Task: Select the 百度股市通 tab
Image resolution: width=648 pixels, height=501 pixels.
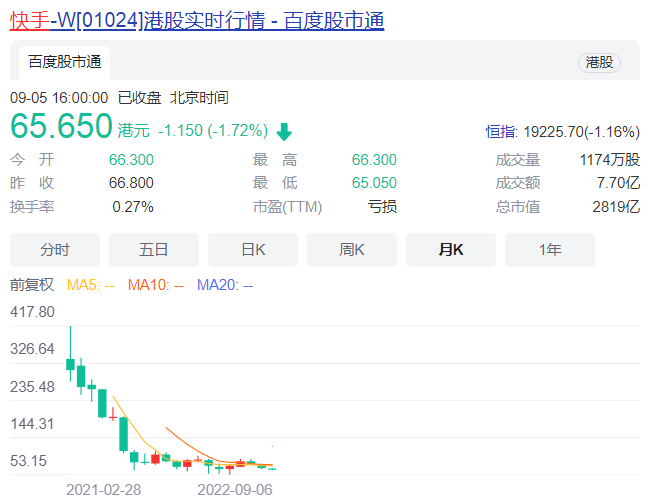Action: pos(64,62)
